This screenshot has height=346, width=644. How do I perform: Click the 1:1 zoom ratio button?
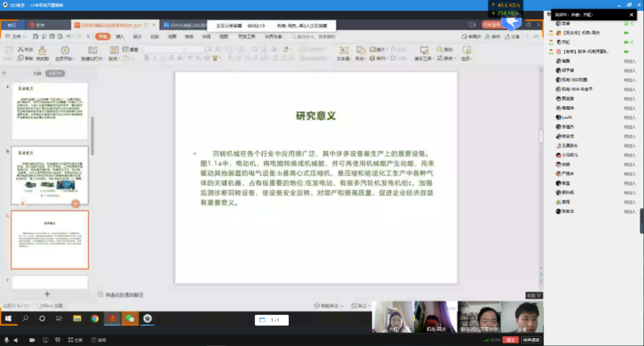[x=272, y=320]
